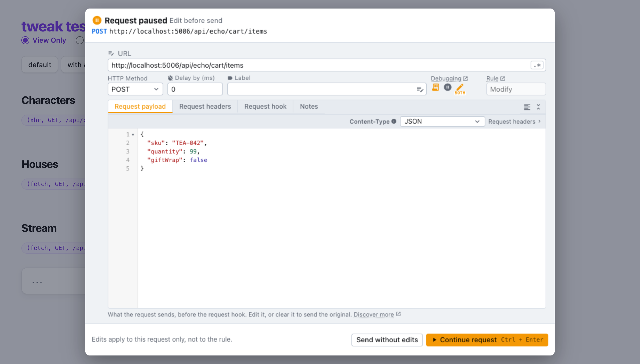
Task: Click the Characters xhr GET request chip
Action: (54, 120)
